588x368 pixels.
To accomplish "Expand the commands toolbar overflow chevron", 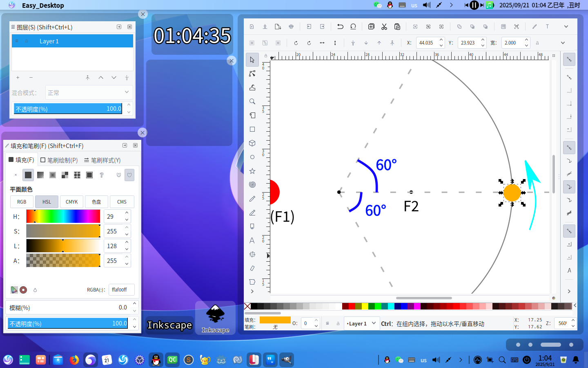I will (566, 27).
